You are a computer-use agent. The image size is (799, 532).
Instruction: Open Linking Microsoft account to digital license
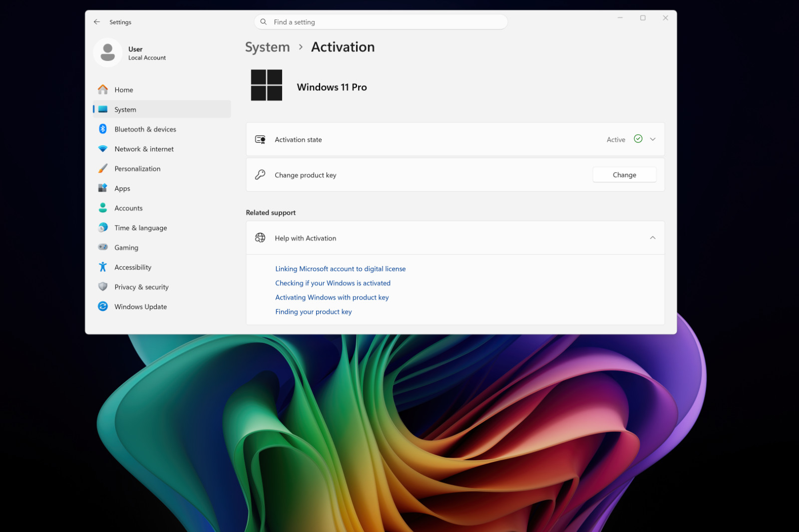point(341,268)
